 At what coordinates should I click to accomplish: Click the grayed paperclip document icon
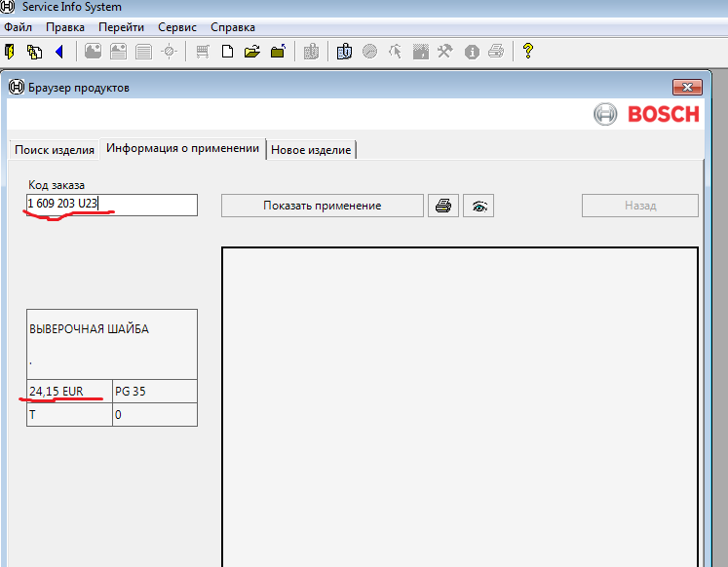pyautogui.click(x=311, y=52)
